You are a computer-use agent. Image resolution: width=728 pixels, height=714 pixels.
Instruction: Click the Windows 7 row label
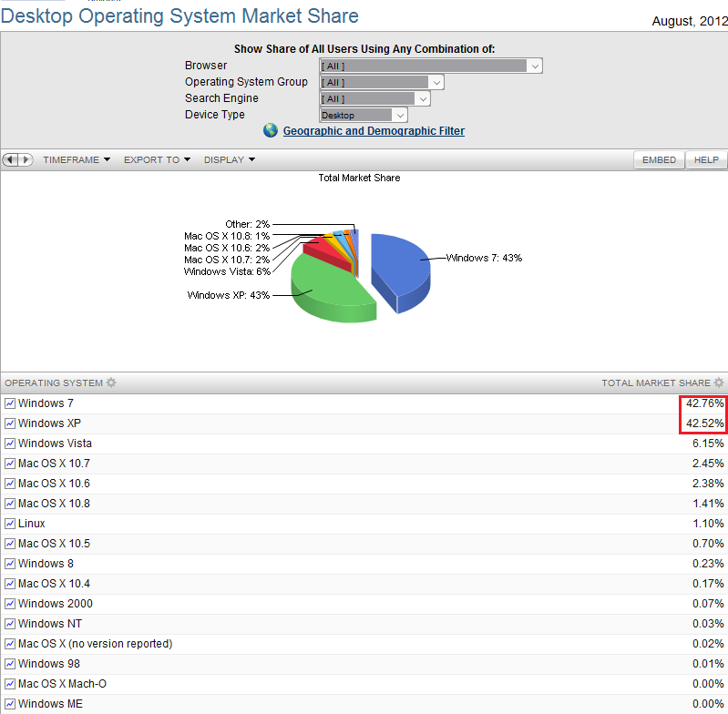tap(46, 403)
